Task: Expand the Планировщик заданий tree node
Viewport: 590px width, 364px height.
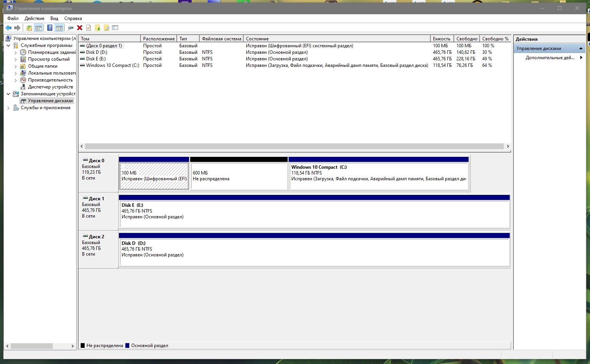Action: tap(16, 52)
